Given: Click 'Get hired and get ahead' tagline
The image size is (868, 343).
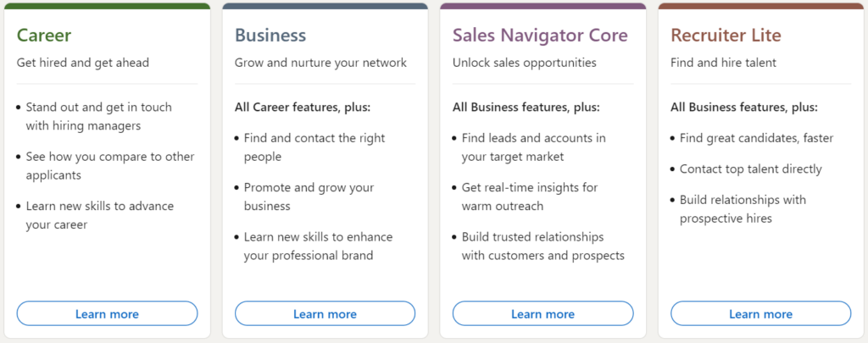Looking at the screenshot, I should click(81, 62).
